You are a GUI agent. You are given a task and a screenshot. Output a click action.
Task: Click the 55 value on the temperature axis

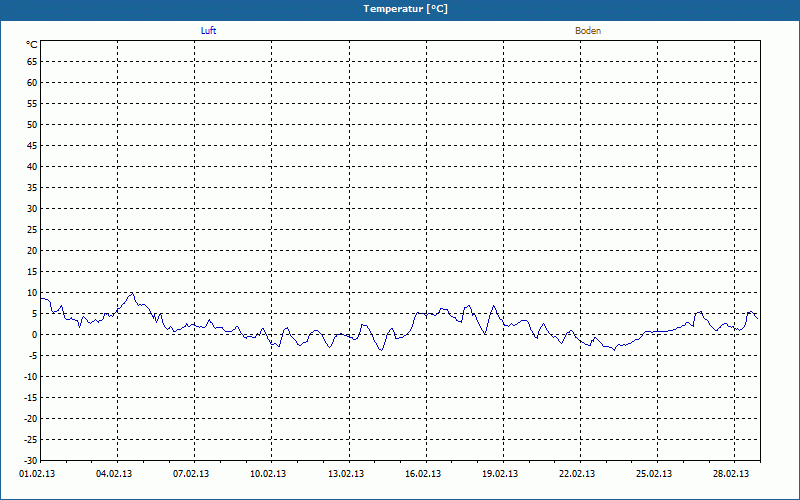click(x=32, y=104)
